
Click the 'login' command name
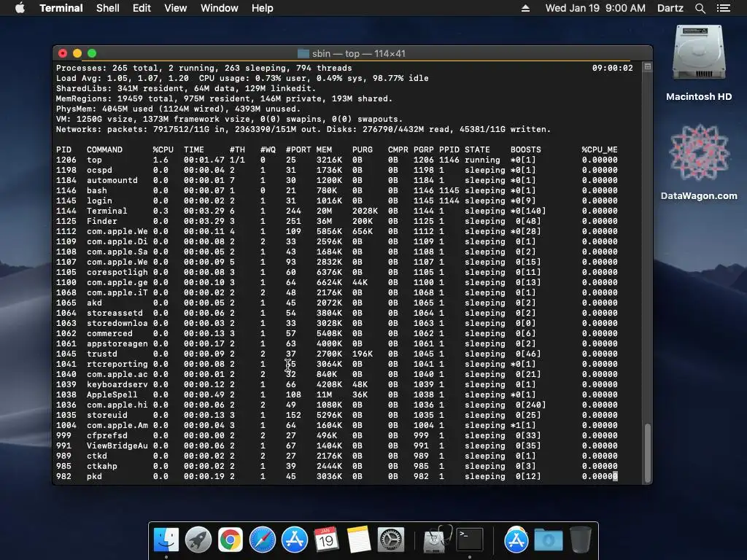(x=99, y=201)
